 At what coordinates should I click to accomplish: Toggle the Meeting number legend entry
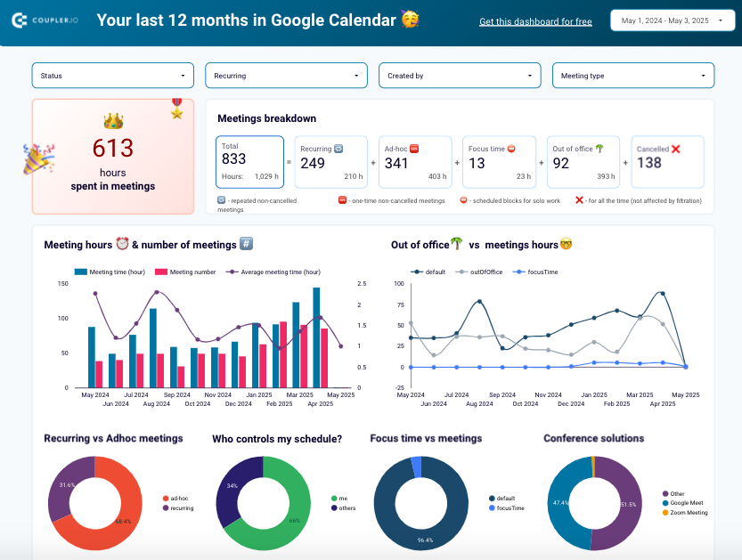tap(185, 272)
